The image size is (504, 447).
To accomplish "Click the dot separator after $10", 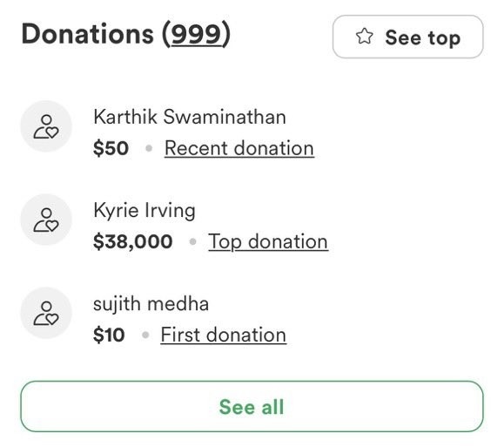I will (x=145, y=335).
